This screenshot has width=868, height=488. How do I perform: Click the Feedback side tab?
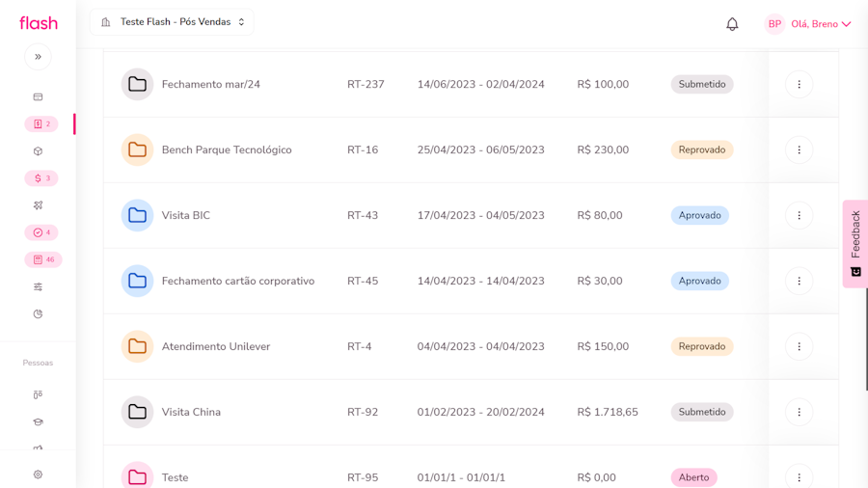tap(855, 243)
